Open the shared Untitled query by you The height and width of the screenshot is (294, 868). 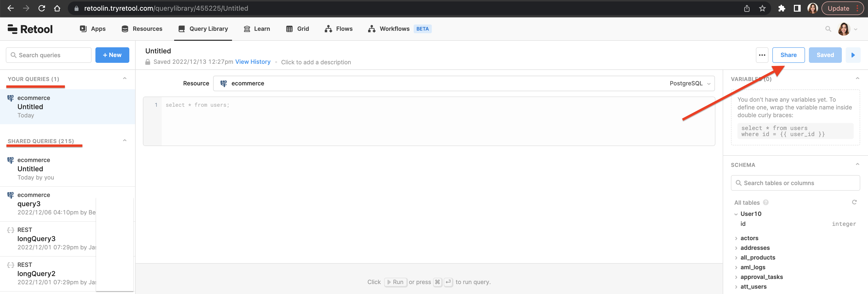(67, 169)
